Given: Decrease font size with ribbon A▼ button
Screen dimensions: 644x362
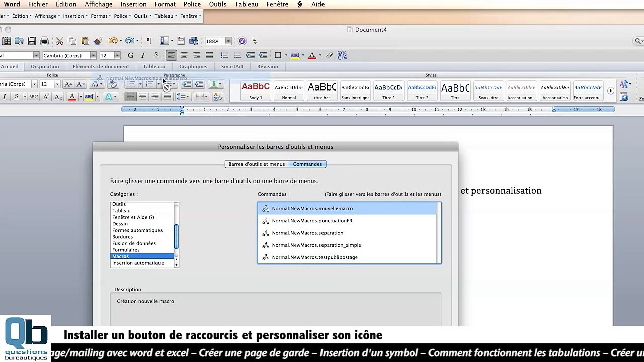Looking at the screenshot, I should [80, 84].
